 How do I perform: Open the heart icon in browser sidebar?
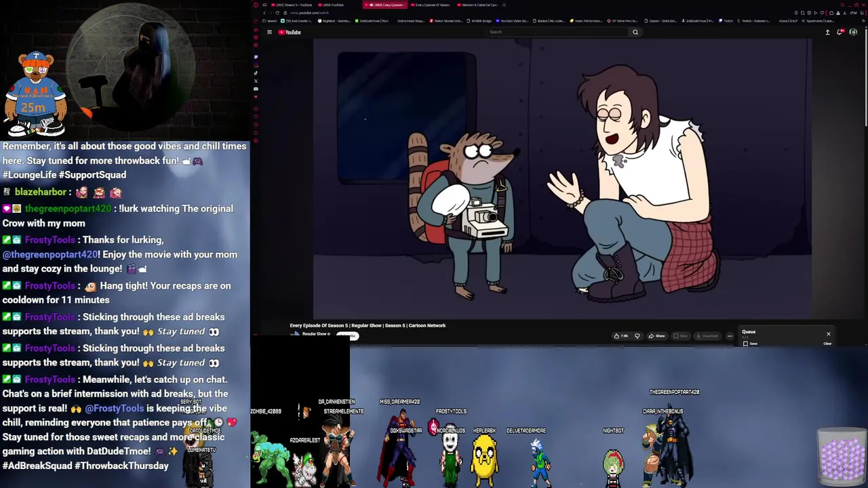(x=256, y=117)
